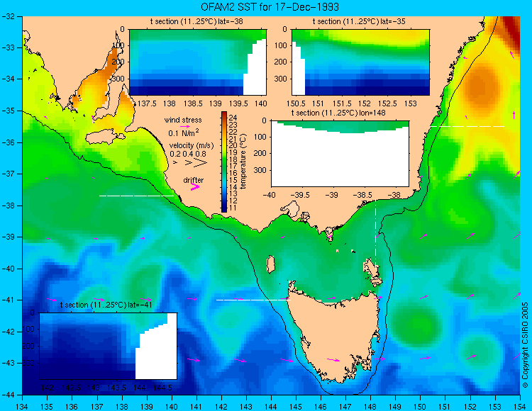The width and height of the screenshot is (532, 411).
Task: Click the '300' depth label in lat=-35 inset
Action: point(282,79)
